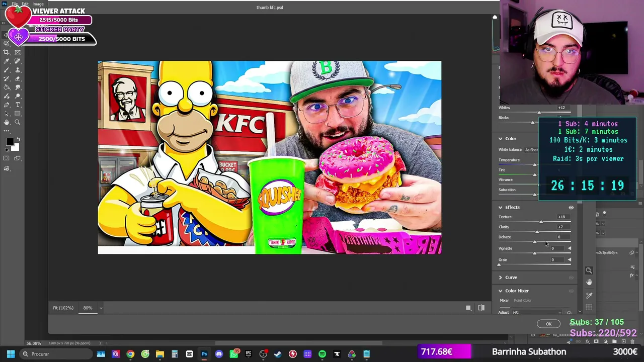Expand Vignette options triangle
This screenshot has height=362, width=644.
(569, 248)
